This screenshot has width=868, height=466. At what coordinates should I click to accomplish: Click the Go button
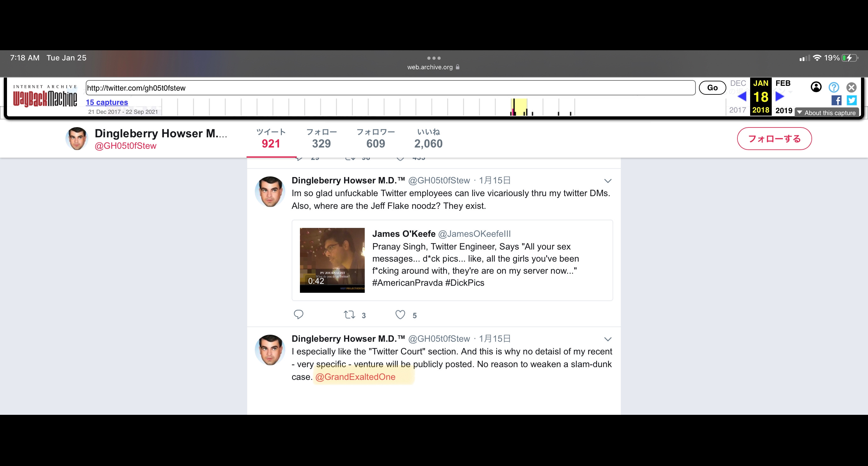click(x=712, y=88)
